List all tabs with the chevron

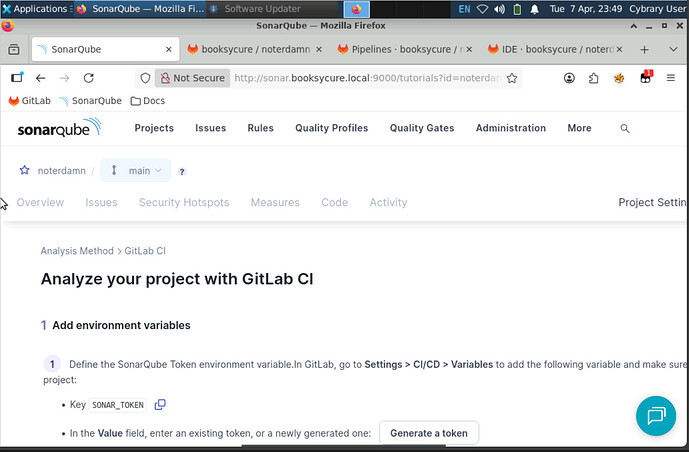[x=673, y=50]
